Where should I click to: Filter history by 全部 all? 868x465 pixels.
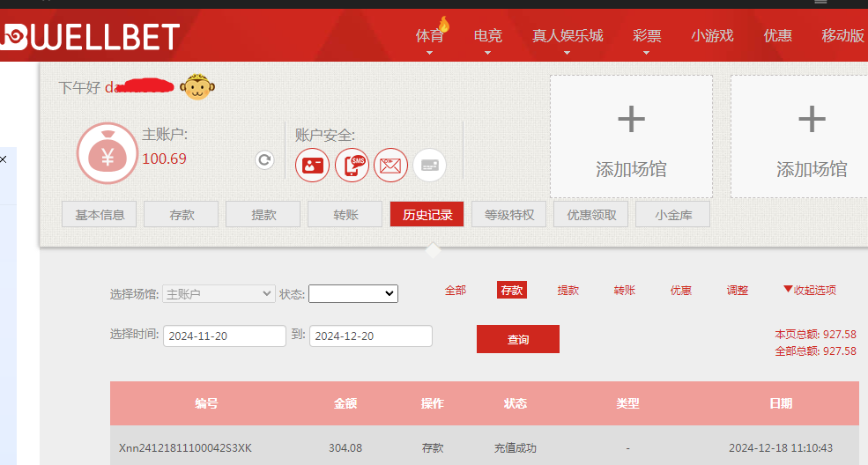tap(456, 291)
